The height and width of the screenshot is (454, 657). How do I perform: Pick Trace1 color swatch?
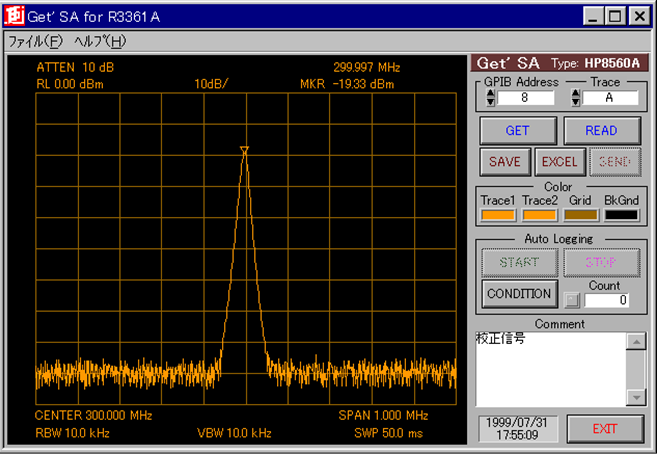(x=498, y=215)
